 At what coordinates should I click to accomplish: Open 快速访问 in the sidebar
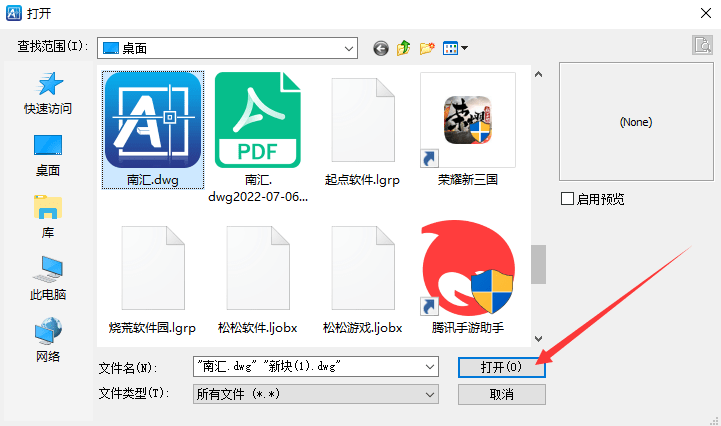click(48, 93)
